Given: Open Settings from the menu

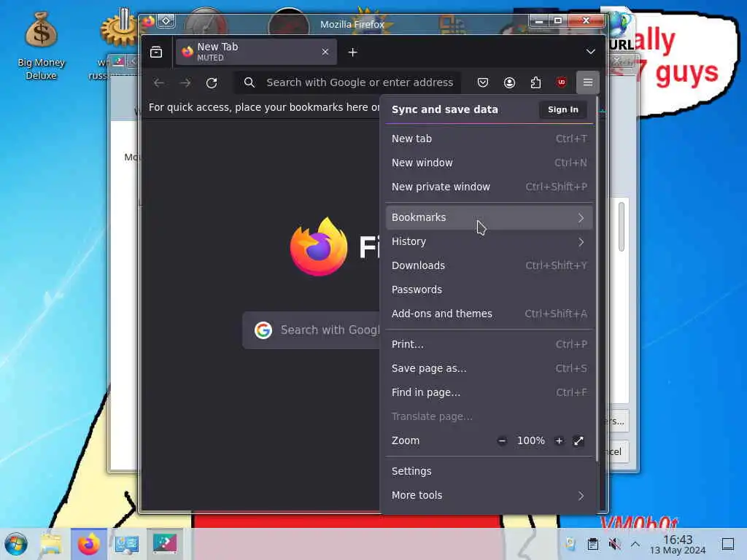Looking at the screenshot, I should click(489, 472).
